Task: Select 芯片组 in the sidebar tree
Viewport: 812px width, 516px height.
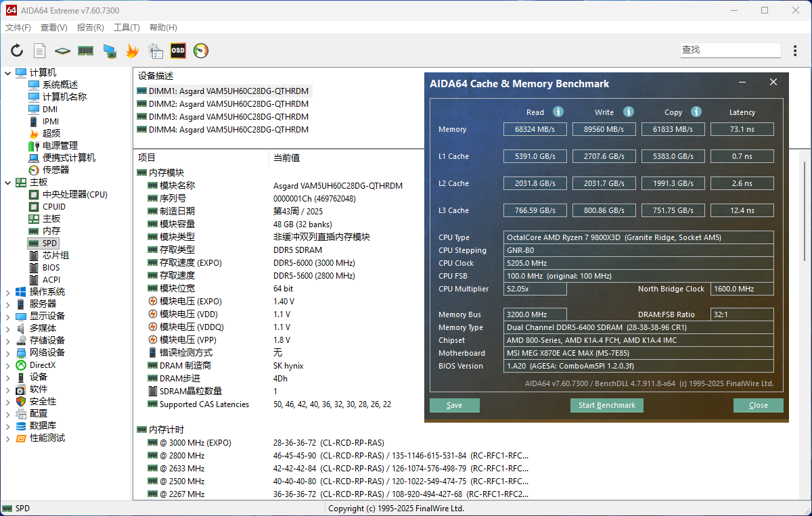Action: coord(55,255)
